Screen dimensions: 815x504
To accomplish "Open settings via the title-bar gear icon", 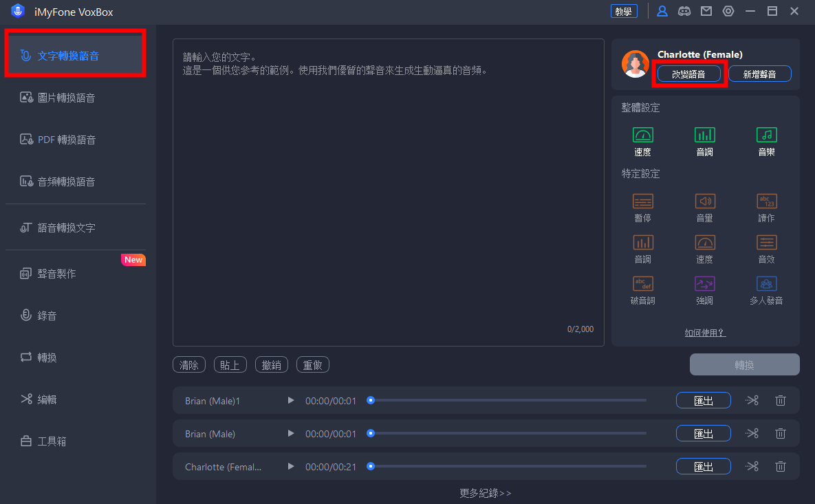I will click(728, 11).
